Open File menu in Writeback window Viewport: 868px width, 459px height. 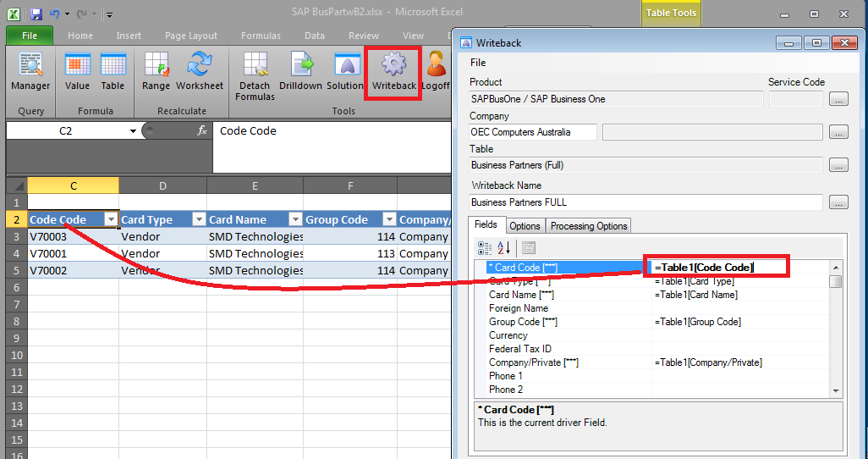click(x=478, y=63)
